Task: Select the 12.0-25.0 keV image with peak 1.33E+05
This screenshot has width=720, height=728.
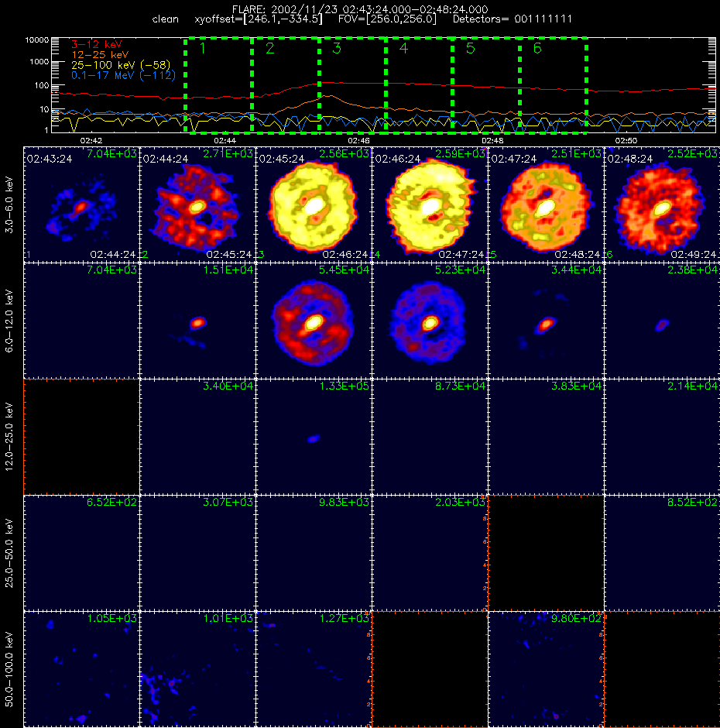Action: 314,437
